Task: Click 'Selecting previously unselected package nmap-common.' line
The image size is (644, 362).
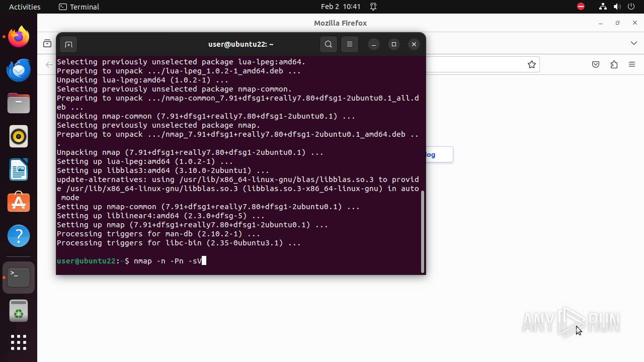Action: click(x=174, y=89)
